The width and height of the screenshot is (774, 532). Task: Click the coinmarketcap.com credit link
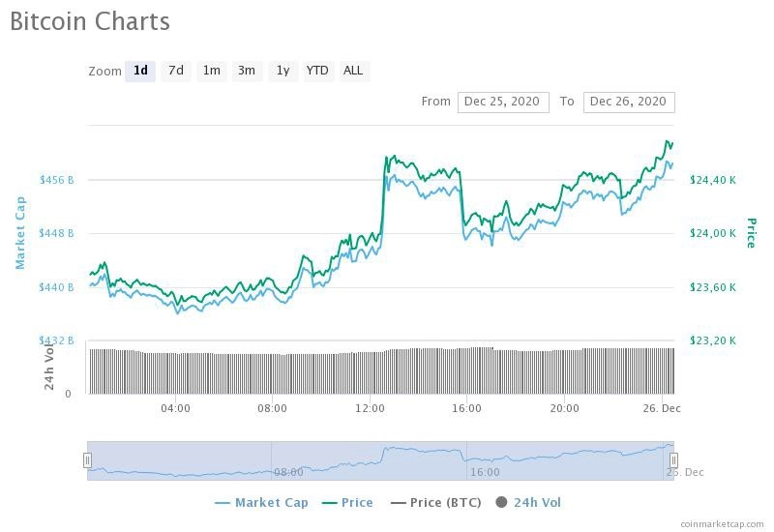(721, 523)
